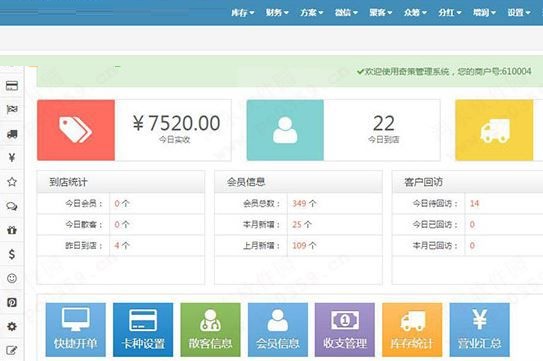The image size is (543, 361).
Task: Click the edit pencil sidebar icon
Action: click(12, 350)
